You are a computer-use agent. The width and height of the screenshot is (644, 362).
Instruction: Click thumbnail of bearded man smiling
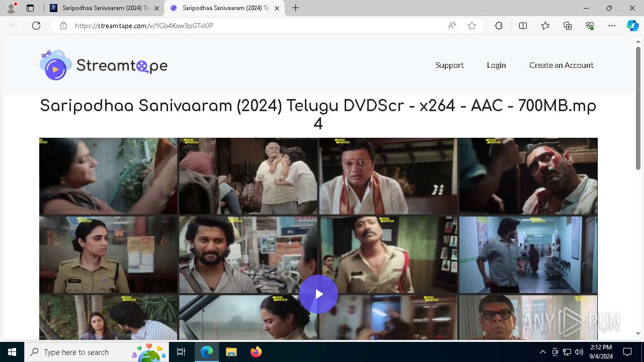coord(248,254)
